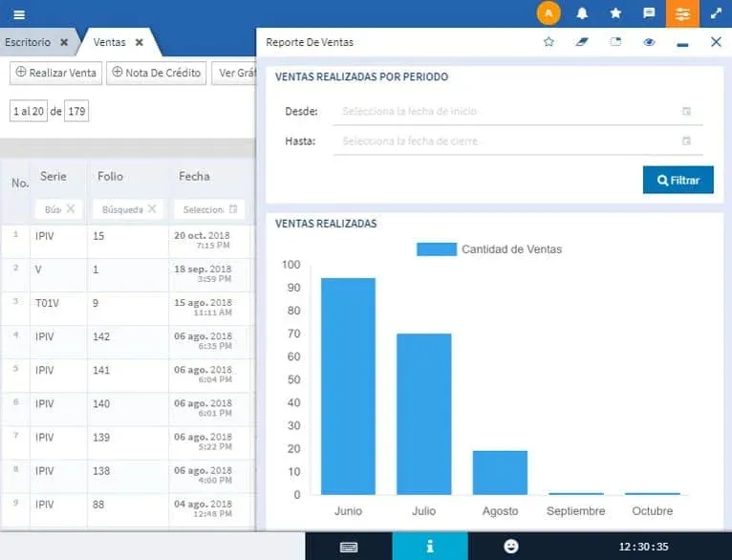Open calendar icon in Hasta field
This screenshot has width=732, height=560.
click(x=686, y=140)
